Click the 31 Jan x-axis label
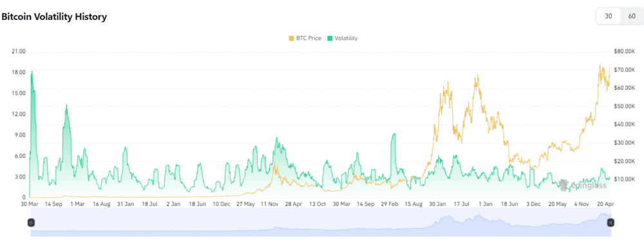This screenshot has width=644, height=251. coord(126,204)
